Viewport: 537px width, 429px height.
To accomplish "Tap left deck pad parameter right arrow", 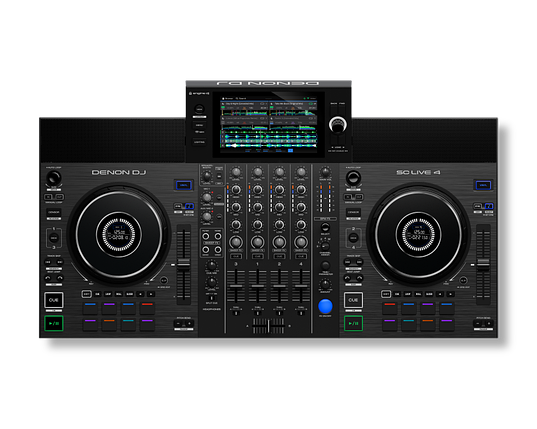I will [151, 294].
